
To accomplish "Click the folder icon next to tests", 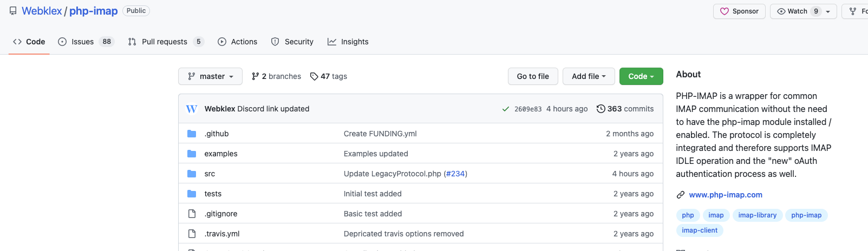I will tap(192, 194).
